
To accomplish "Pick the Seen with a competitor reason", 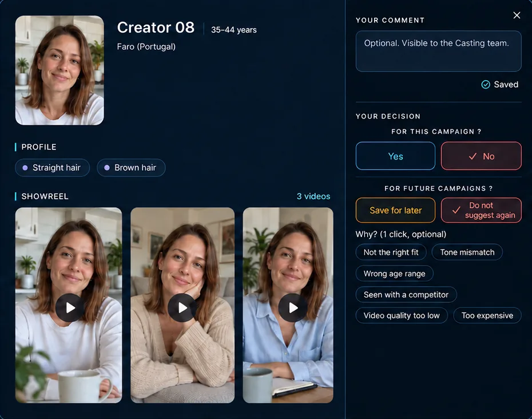I will click(x=406, y=294).
